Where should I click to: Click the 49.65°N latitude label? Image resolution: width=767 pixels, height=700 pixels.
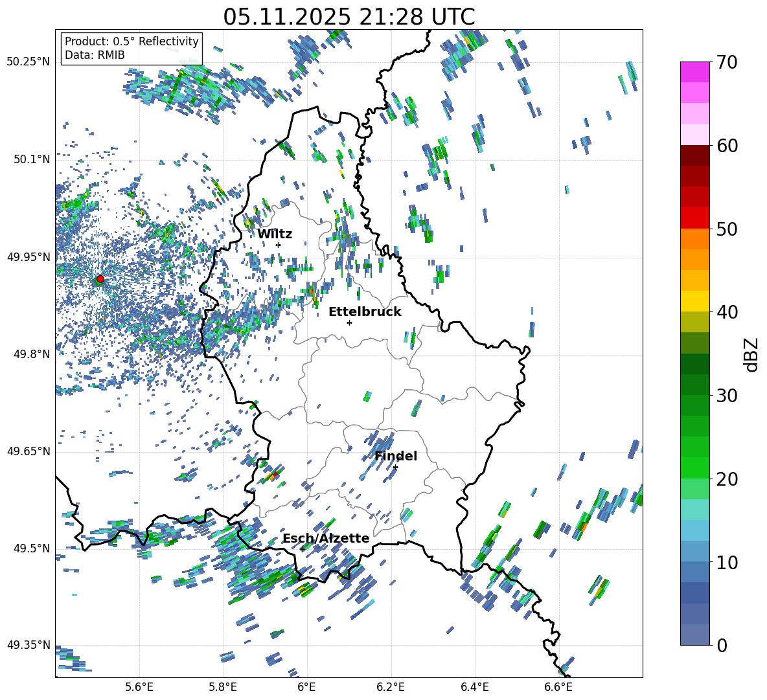point(29,451)
